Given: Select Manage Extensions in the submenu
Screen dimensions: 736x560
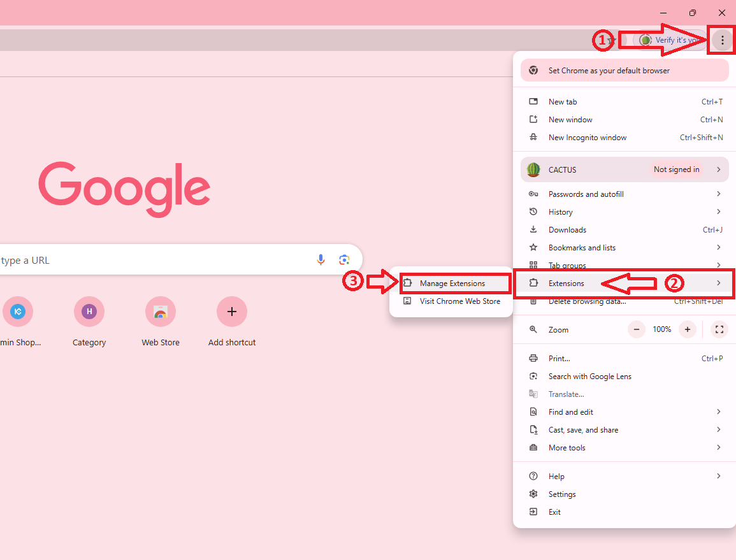Looking at the screenshot, I should coord(451,283).
